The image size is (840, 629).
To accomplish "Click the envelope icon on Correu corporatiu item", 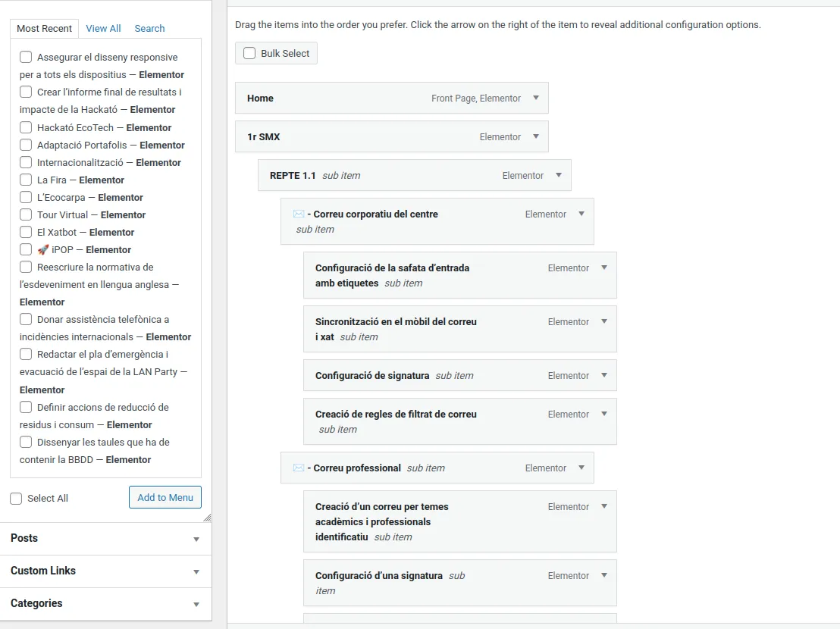I will tap(299, 214).
